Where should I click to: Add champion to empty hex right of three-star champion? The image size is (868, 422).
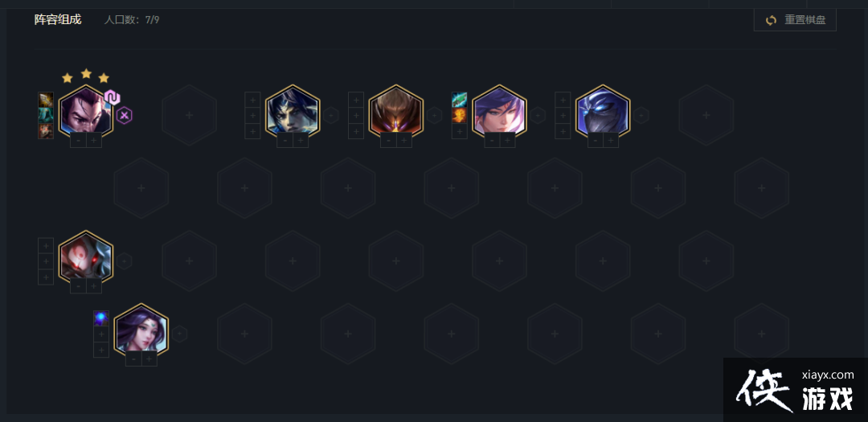coord(190,115)
